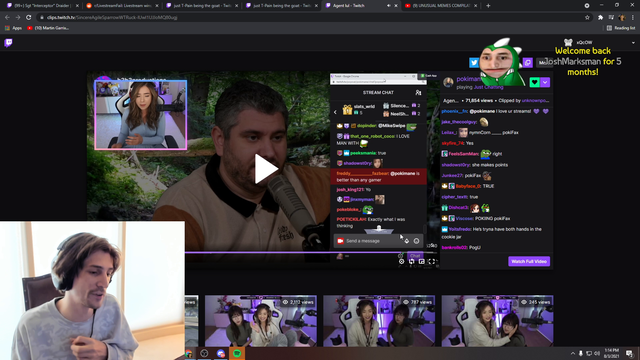Viewport: 640px width, 360px height.
Task: Click the browser forward arrow
Action: [x=18, y=18]
